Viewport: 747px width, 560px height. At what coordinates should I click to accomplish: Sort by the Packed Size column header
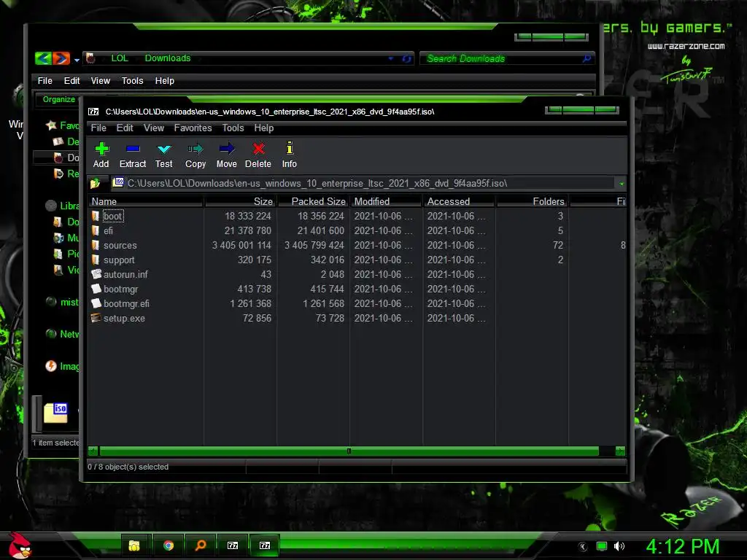314,201
